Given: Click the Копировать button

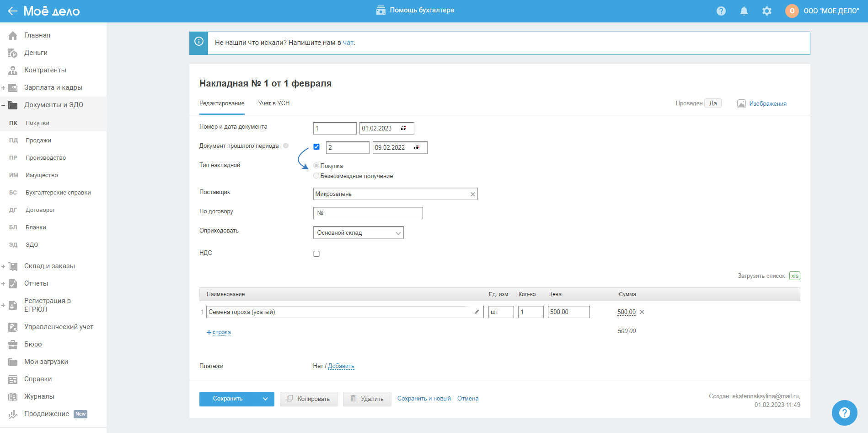Looking at the screenshot, I should pos(308,399).
